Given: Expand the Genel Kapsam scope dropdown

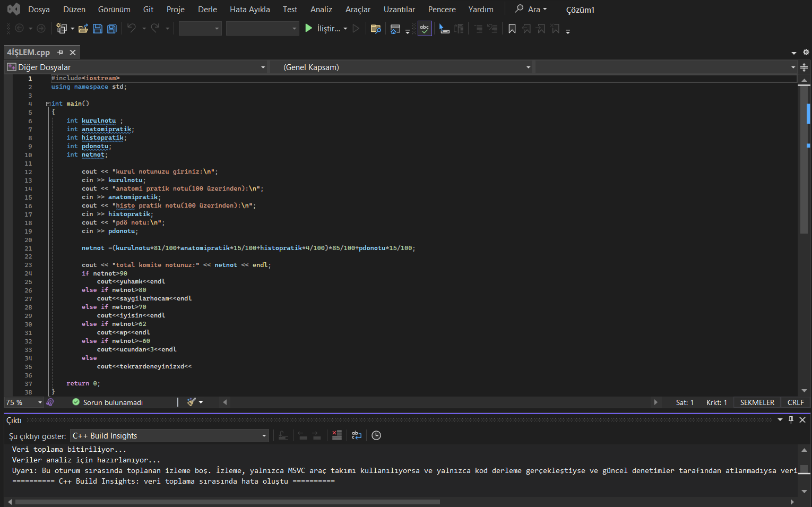Looking at the screenshot, I should pyautogui.click(x=528, y=67).
